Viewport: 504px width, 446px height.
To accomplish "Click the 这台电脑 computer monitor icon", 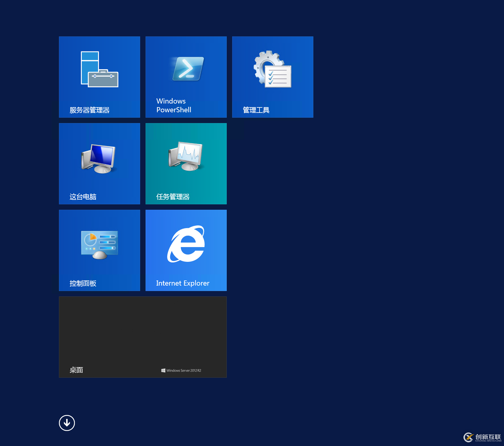I will (99, 158).
